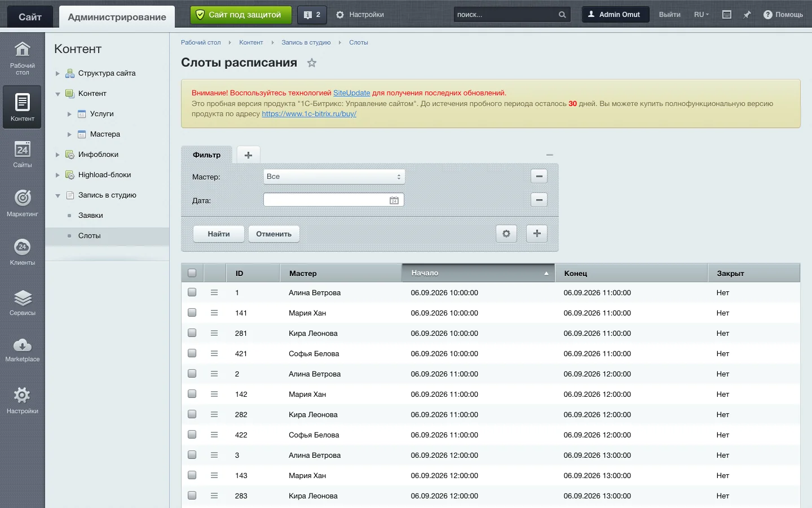Open the Marketing section in sidebar

click(x=23, y=203)
